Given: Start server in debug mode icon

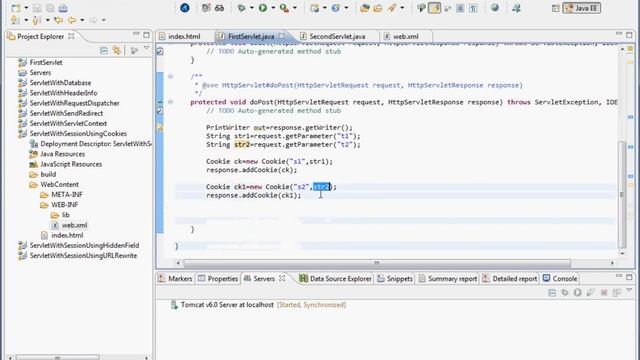Looking at the screenshot, I should click(x=565, y=293).
